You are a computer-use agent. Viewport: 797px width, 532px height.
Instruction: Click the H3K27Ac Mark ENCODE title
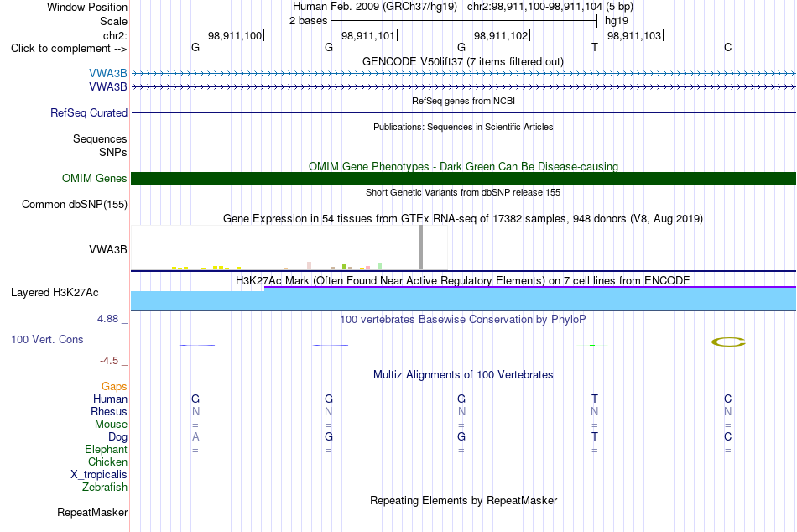[463, 281]
